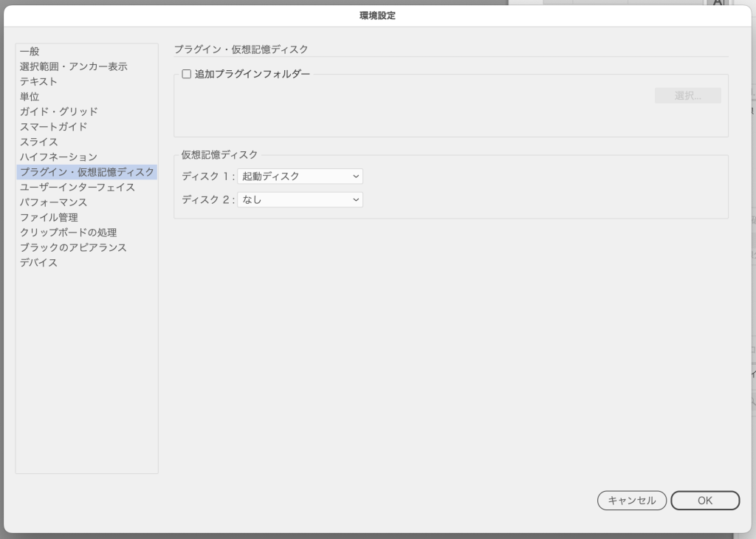The width and height of the screenshot is (756, 539).
Task: Choose ハイフネーション from the list
Action: pyautogui.click(x=58, y=157)
